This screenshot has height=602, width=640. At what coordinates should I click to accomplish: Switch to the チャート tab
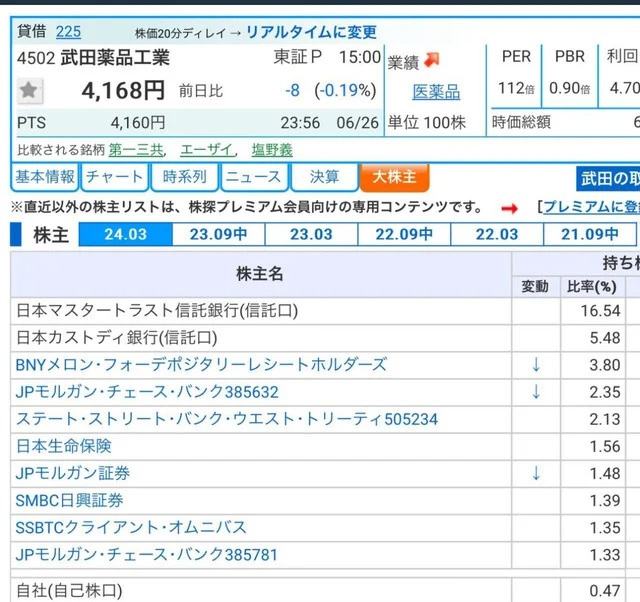point(114,177)
